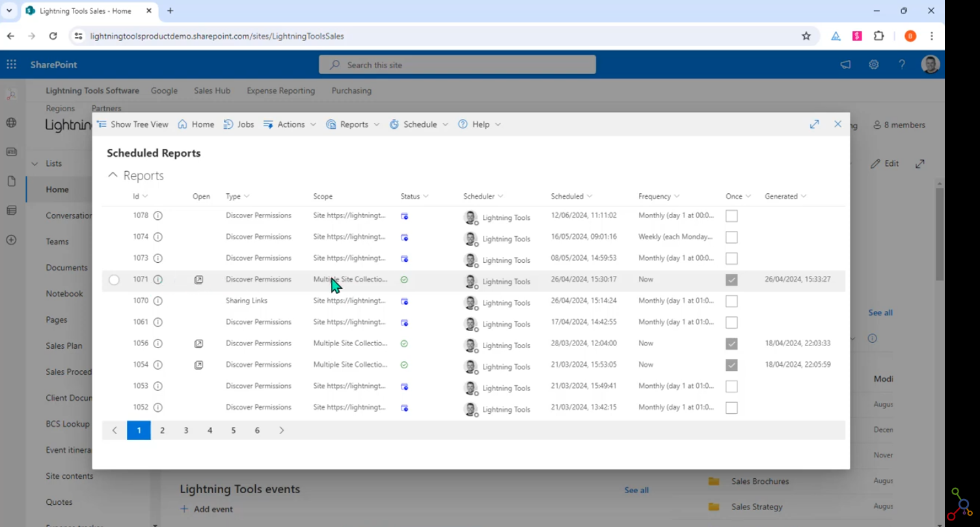Toggle Once checkbox for report 1078
Screen dimensions: 980x527
tap(731, 216)
